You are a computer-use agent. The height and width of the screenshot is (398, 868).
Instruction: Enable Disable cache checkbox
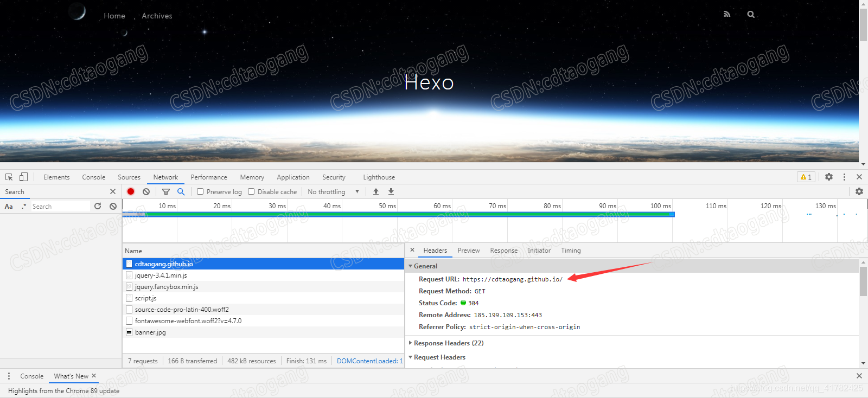point(251,191)
